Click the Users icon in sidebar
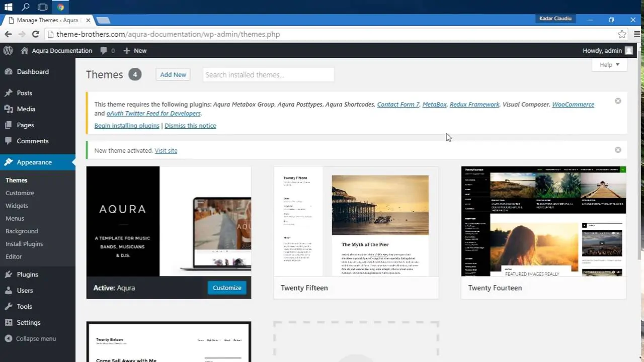This screenshot has width=644, height=362. click(9, 291)
